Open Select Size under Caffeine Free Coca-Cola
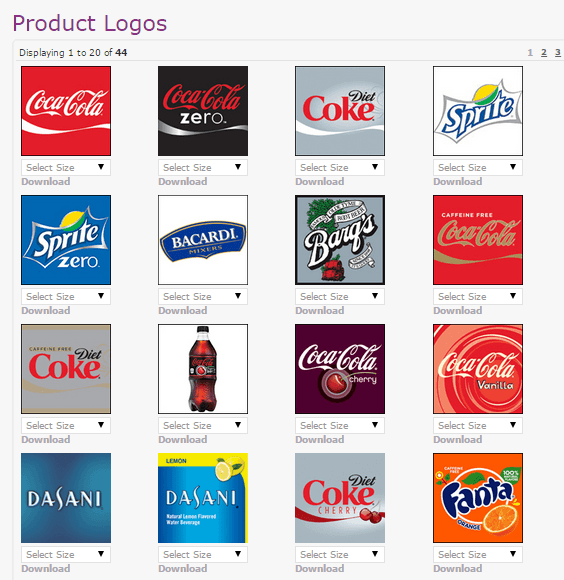This screenshot has height=580, width=564. (x=478, y=297)
